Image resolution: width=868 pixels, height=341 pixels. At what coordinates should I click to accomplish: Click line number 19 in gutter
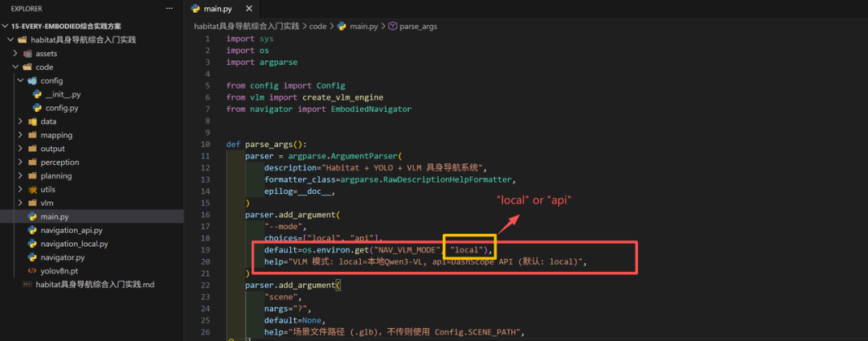[206, 249]
